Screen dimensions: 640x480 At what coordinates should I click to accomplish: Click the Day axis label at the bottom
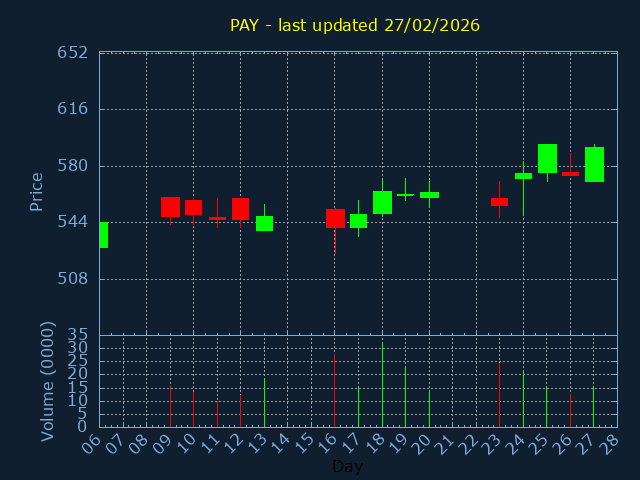[x=347, y=466]
